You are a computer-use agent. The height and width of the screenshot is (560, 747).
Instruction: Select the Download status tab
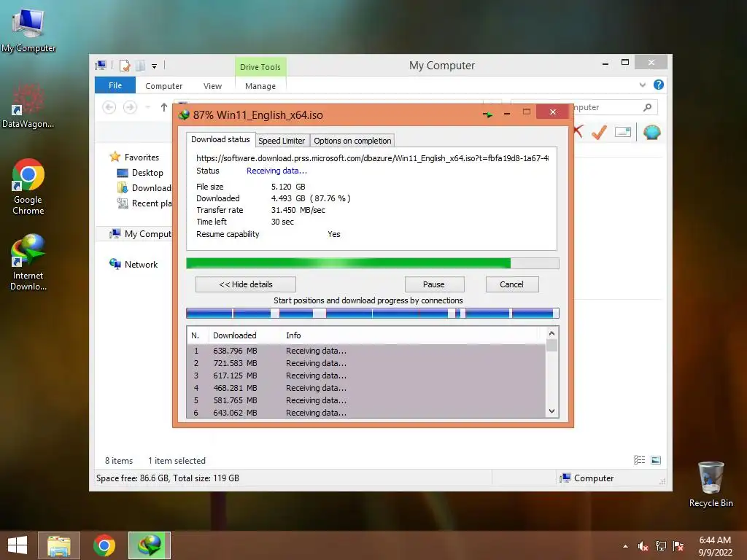point(220,139)
